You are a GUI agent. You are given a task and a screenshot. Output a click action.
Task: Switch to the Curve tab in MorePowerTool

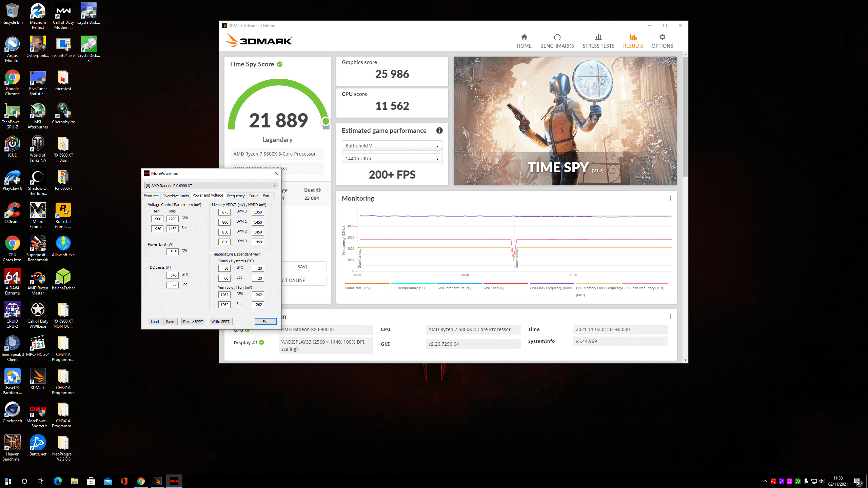click(x=253, y=196)
